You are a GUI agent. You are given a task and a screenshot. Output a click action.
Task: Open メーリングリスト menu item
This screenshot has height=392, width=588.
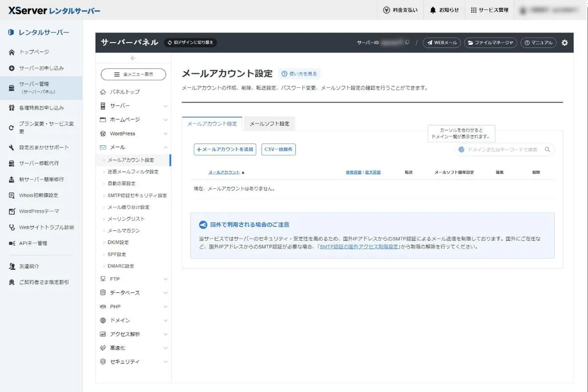coord(126,219)
